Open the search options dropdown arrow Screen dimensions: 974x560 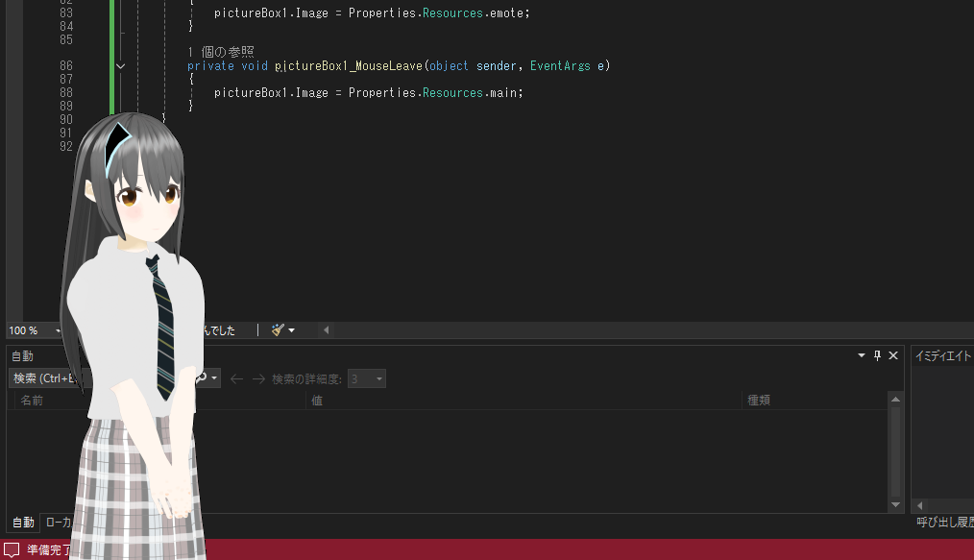click(x=213, y=379)
